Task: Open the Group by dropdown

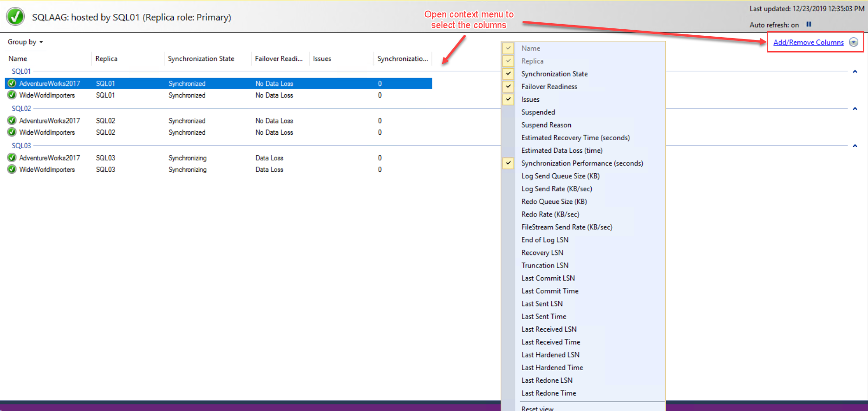Action: click(x=25, y=42)
